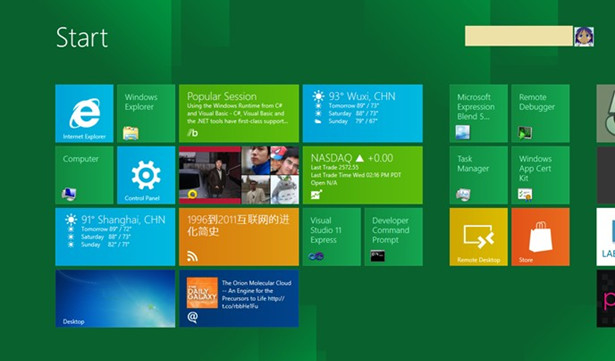Screen dimensions: 615x361
Task: Open Developer Command Prompt tile
Action: tap(393, 237)
